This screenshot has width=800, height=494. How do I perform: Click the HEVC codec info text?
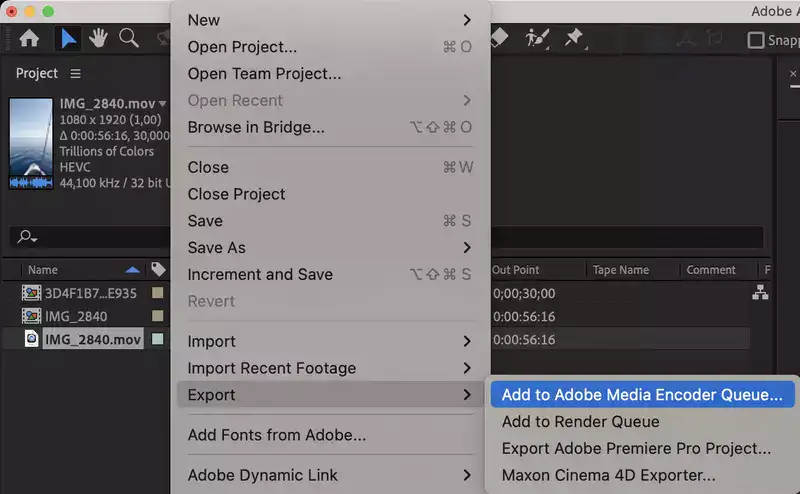(x=75, y=167)
